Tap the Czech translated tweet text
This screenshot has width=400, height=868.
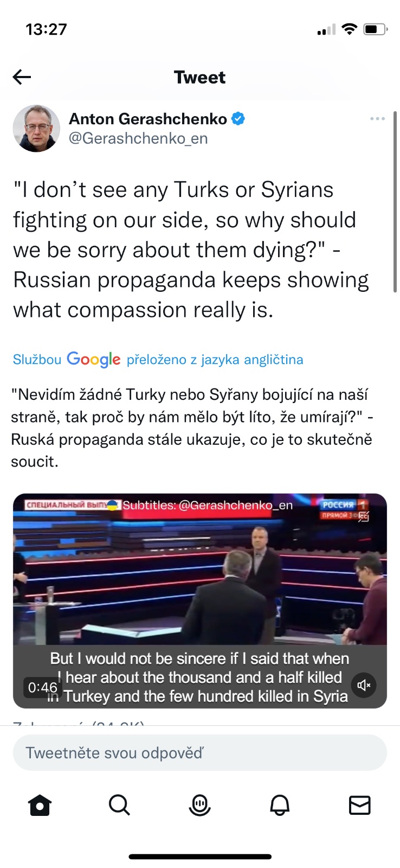tap(192, 428)
